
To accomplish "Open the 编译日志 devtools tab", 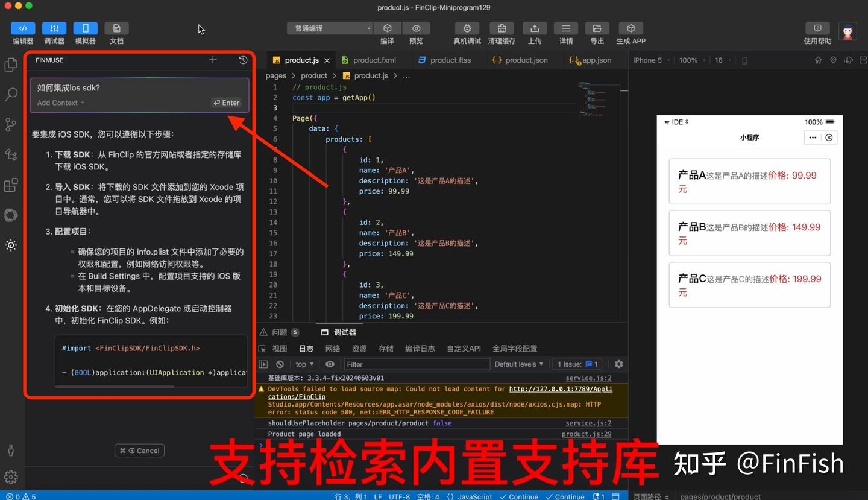I will [420, 349].
